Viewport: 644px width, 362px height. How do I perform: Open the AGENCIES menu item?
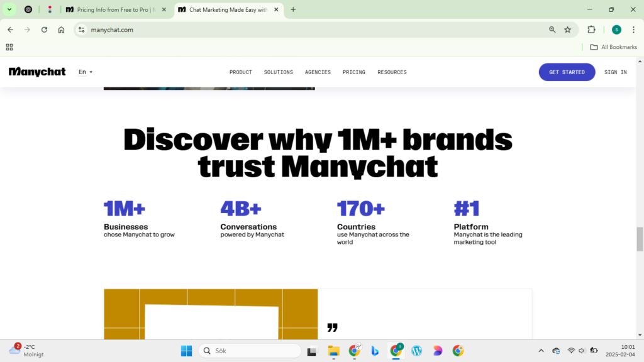[x=318, y=72]
